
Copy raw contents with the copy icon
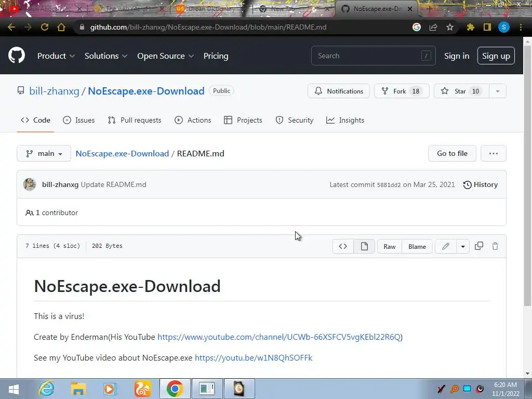[478, 246]
